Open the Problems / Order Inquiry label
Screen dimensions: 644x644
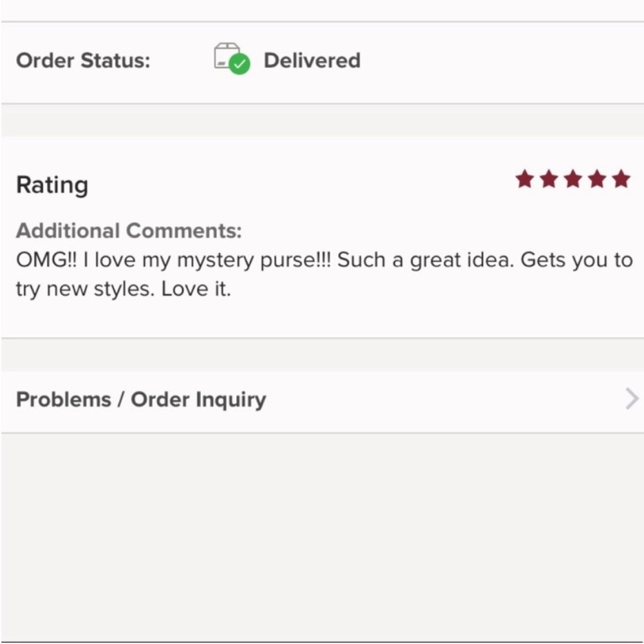141,399
